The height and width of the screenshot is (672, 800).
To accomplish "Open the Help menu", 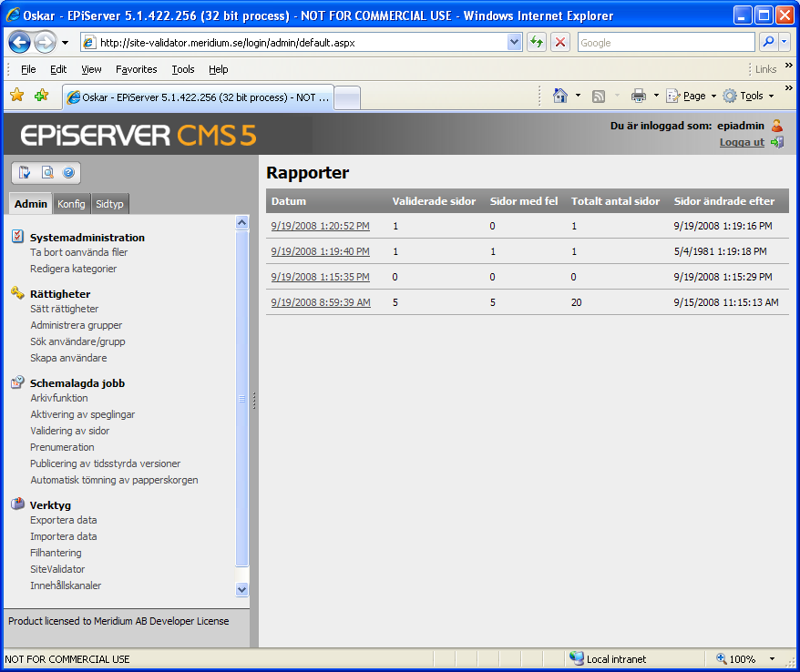I will click(x=219, y=69).
